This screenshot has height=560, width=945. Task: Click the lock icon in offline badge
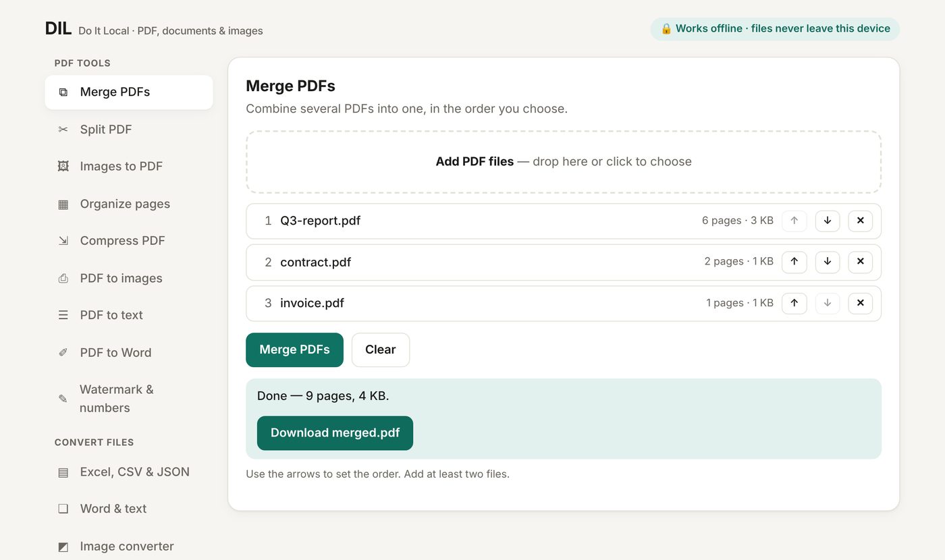[666, 29]
